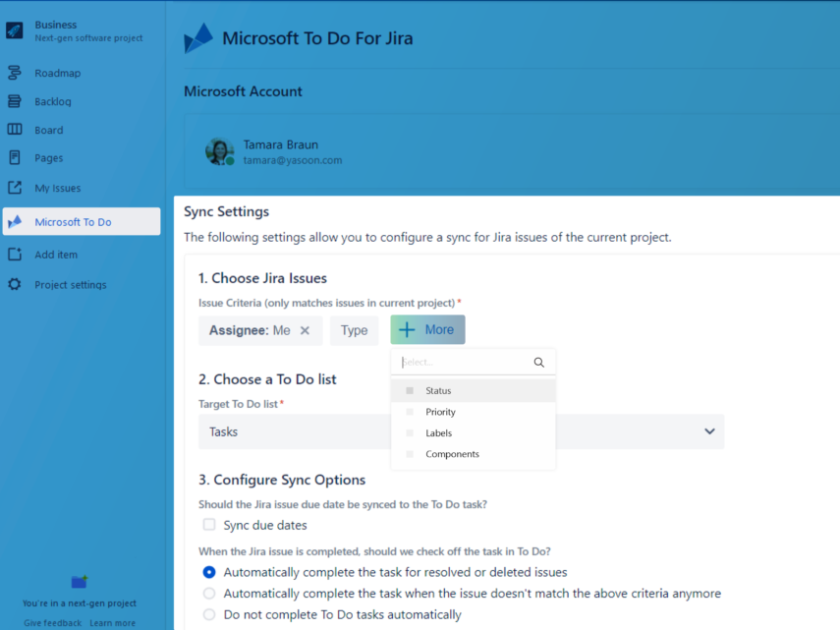This screenshot has width=840, height=630.
Task: Select Do not complete To Do tasks automatically
Action: (209, 614)
